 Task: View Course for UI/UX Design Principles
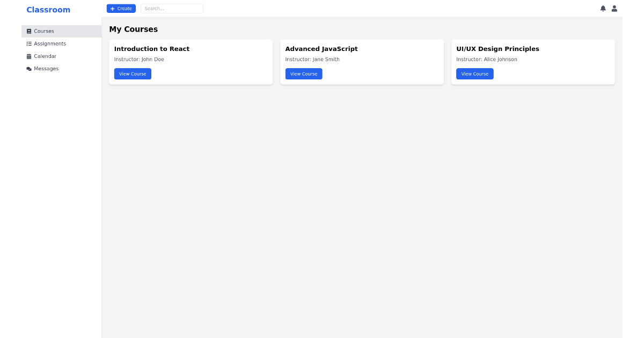(x=474, y=74)
